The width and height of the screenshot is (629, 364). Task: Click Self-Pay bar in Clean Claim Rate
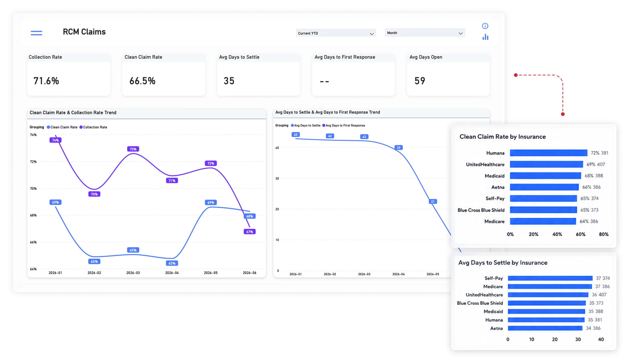point(543,199)
